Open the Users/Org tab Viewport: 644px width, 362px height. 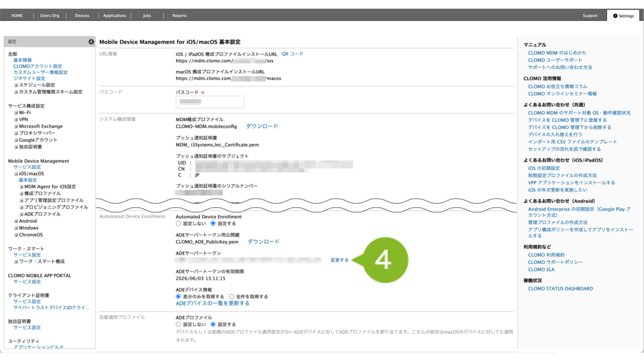pos(50,15)
